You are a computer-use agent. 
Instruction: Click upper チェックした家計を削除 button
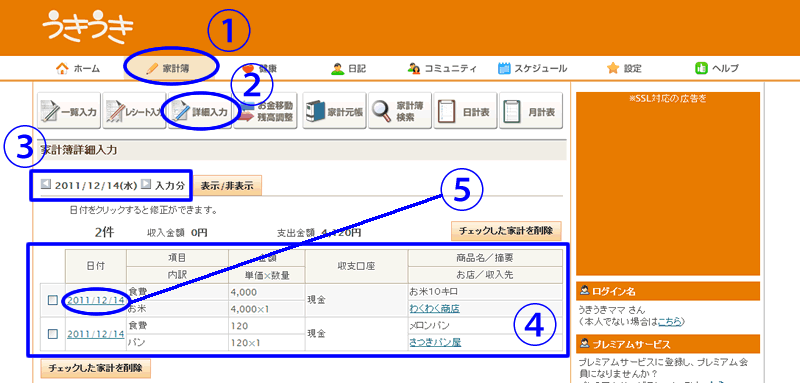tap(506, 231)
